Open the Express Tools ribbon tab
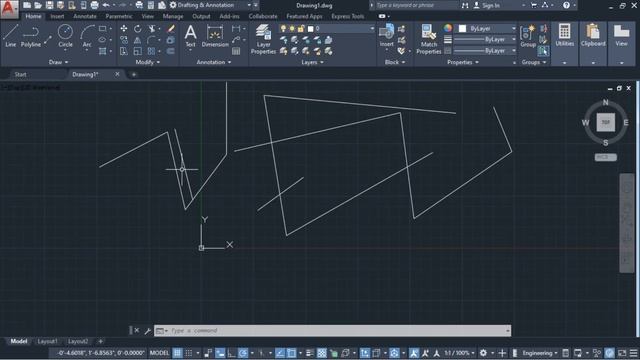Viewport: 640px width, 360px height. tap(347, 16)
